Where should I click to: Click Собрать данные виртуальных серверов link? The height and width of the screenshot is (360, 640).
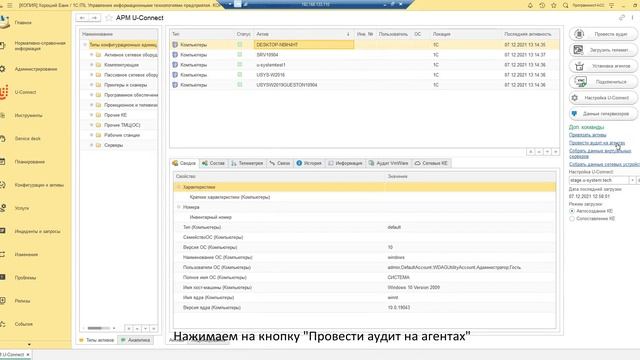[600, 153]
